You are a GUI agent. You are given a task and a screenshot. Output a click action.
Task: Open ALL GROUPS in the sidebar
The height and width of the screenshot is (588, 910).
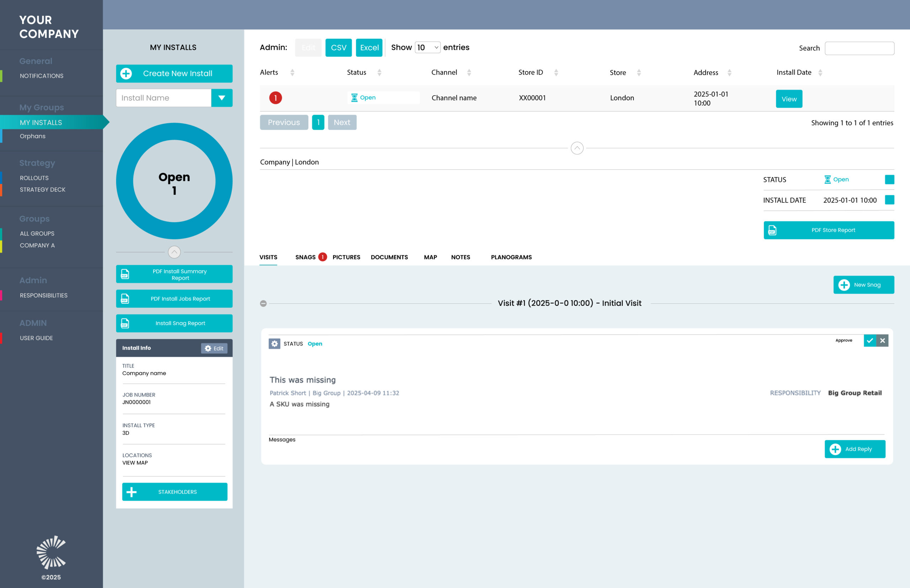(37, 234)
